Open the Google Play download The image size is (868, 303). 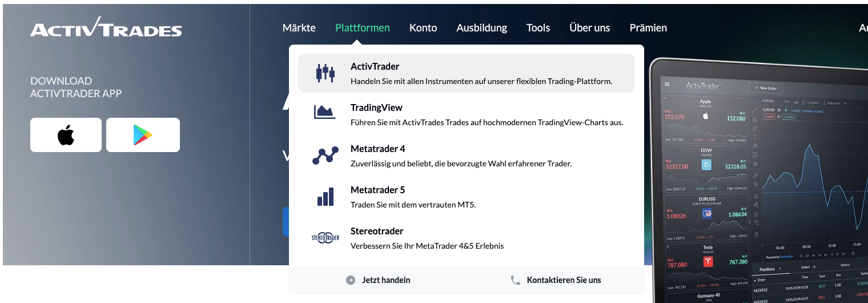(143, 135)
